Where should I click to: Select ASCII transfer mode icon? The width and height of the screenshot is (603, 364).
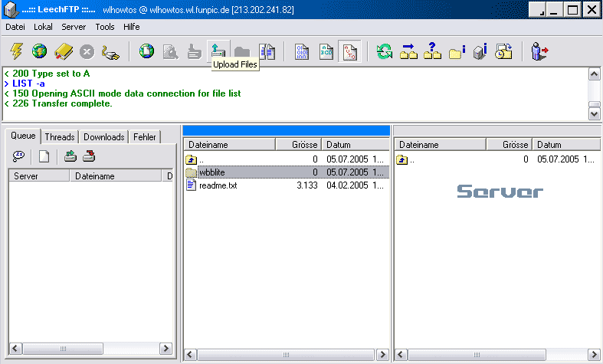326,51
